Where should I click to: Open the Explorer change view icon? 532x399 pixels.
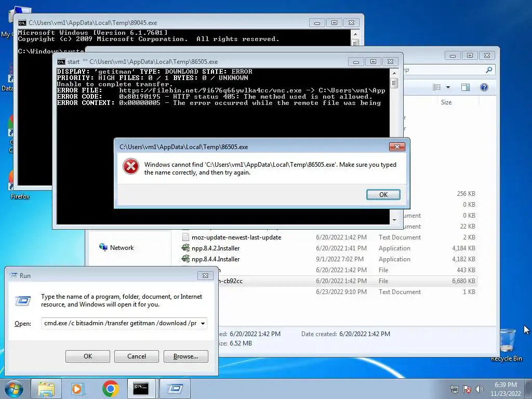(x=436, y=87)
